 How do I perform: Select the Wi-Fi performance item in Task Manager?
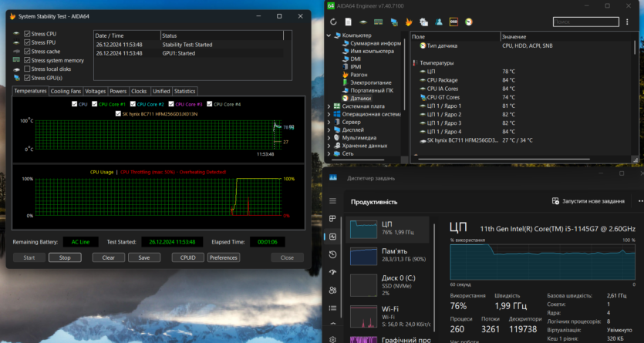pyautogui.click(x=388, y=316)
